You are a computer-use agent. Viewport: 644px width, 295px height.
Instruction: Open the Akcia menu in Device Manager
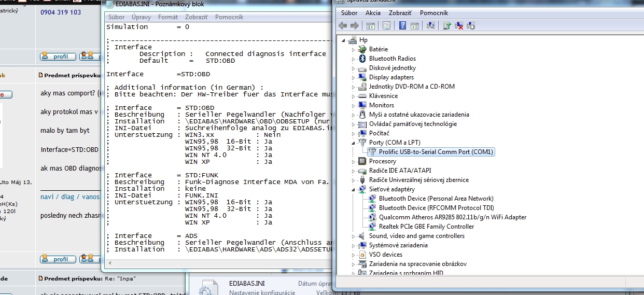[373, 12]
